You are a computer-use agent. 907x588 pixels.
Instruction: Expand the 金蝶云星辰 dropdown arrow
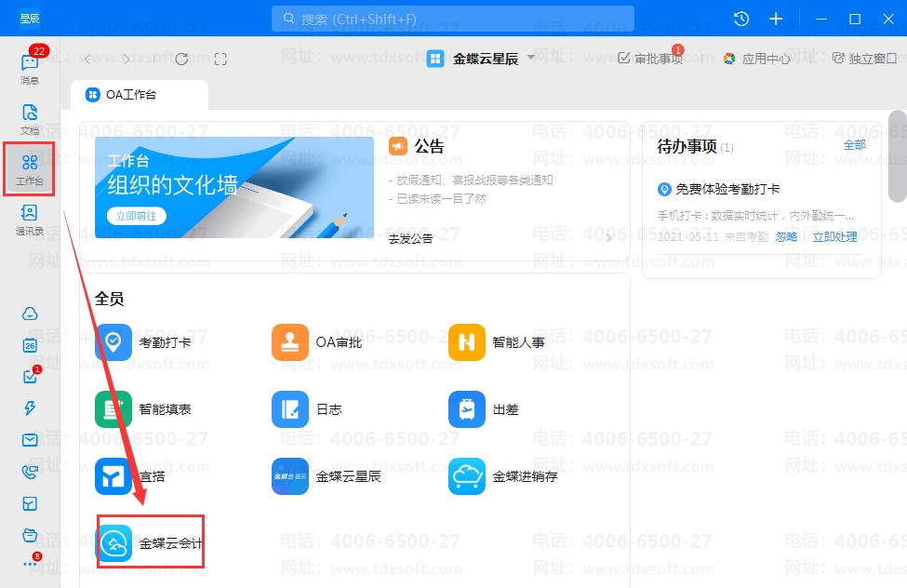pyautogui.click(x=531, y=58)
